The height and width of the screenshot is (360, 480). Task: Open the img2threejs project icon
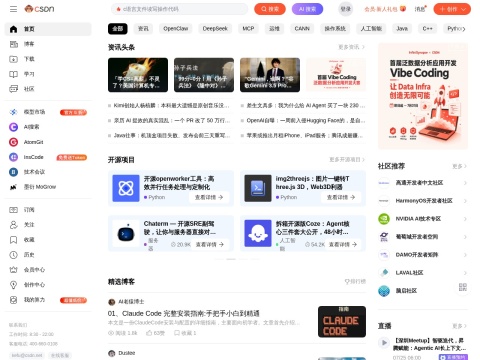click(x=258, y=188)
